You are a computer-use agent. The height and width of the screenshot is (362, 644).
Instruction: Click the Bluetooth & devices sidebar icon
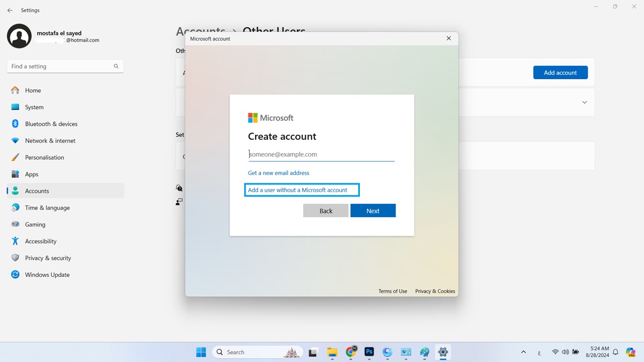point(15,124)
